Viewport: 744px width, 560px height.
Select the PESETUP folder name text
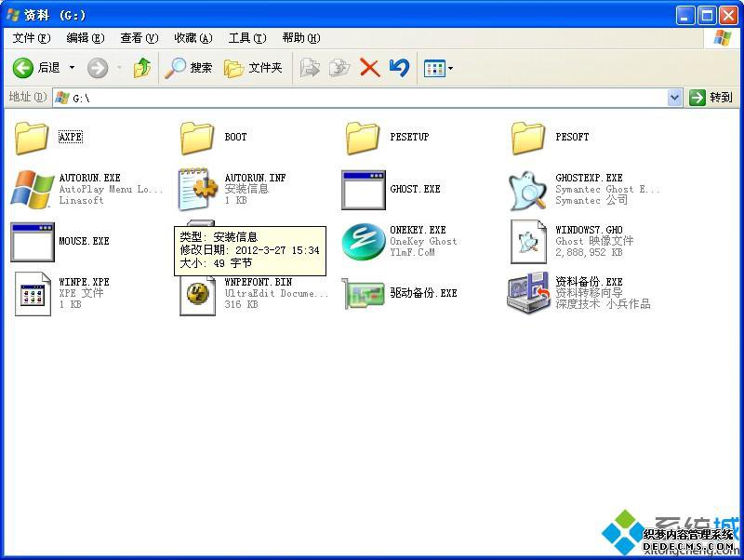coord(409,137)
